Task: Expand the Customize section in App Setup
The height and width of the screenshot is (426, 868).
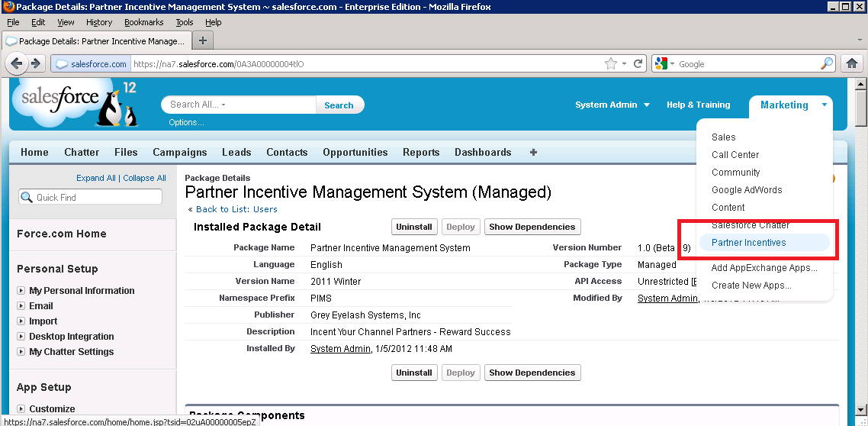Action: point(21,409)
